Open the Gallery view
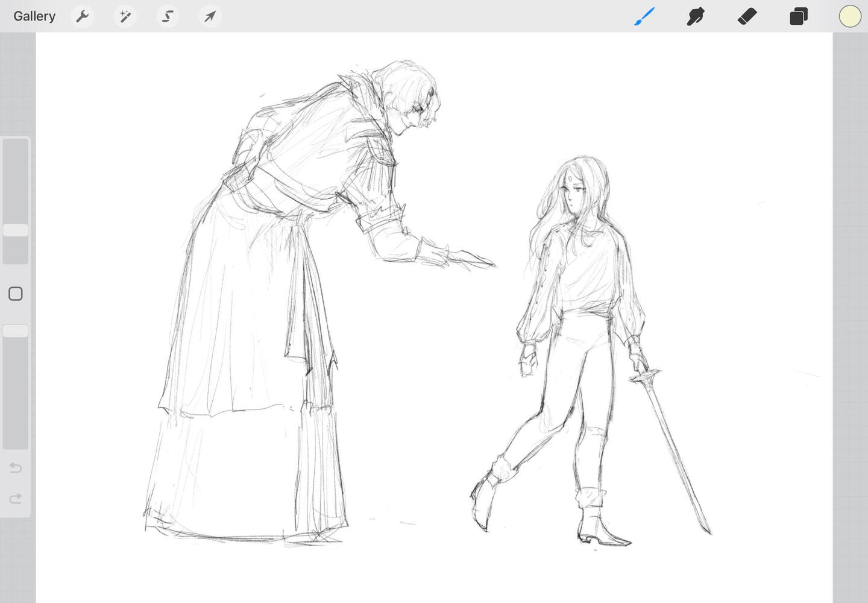This screenshot has width=868, height=603. [x=34, y=16]
